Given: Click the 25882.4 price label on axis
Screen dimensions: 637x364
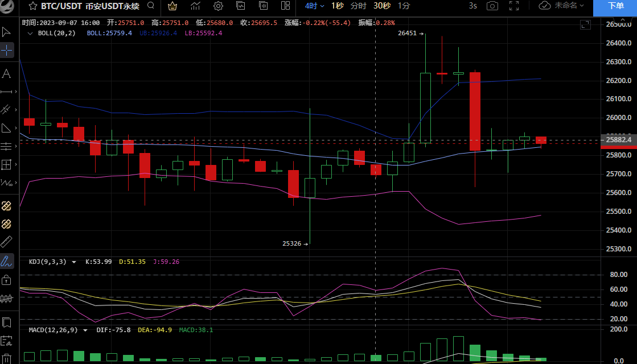Looking at the screenshot, I should (619, 139).
